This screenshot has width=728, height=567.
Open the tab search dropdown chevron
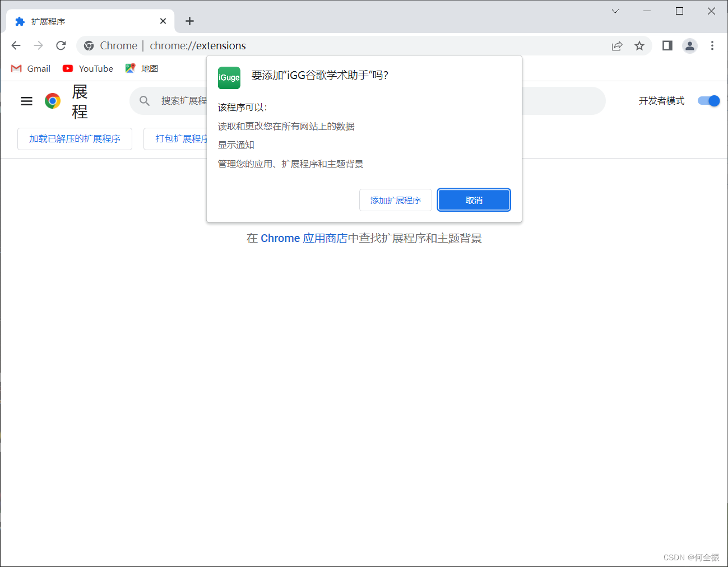pyautogui.click(x=615, y=11)
